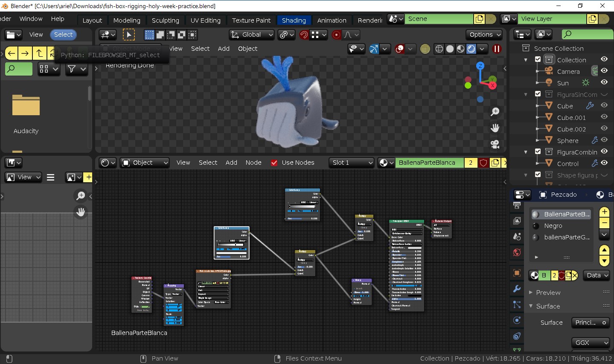Switch viewport to Wireframe shading mode
The image size is (614, 364).
click(439, 49)
